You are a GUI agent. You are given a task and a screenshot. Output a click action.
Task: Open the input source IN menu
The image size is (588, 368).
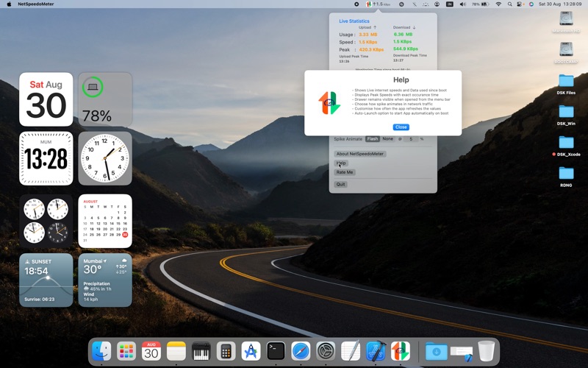(x=449, y=4)
